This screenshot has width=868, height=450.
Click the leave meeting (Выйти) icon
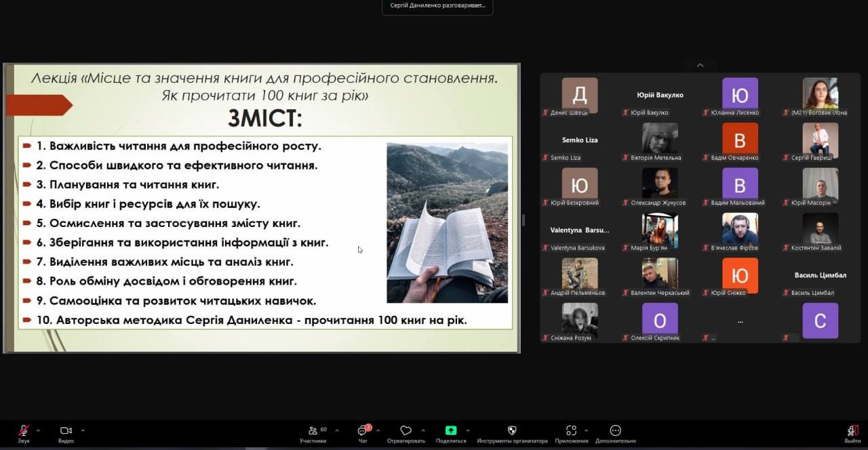(x=852, y=431)
